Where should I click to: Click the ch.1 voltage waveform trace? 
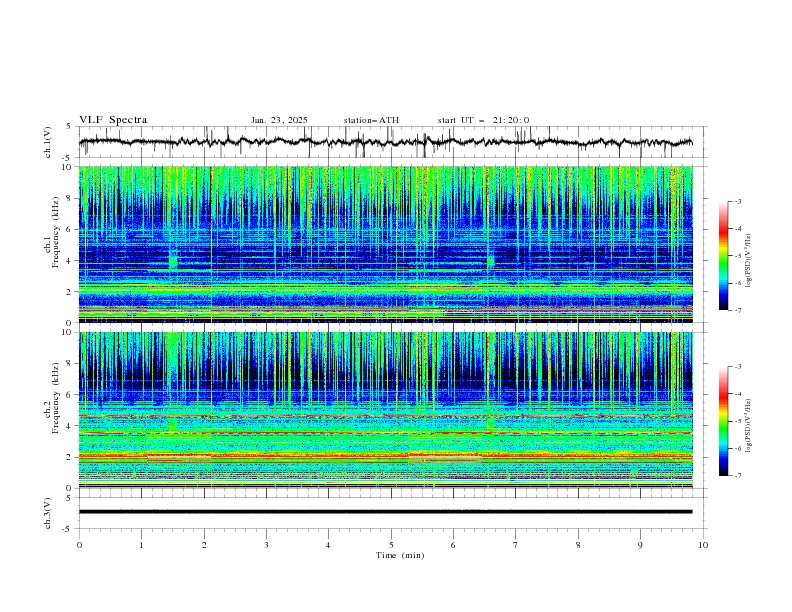pyautogui.click(x=386, y=142)
